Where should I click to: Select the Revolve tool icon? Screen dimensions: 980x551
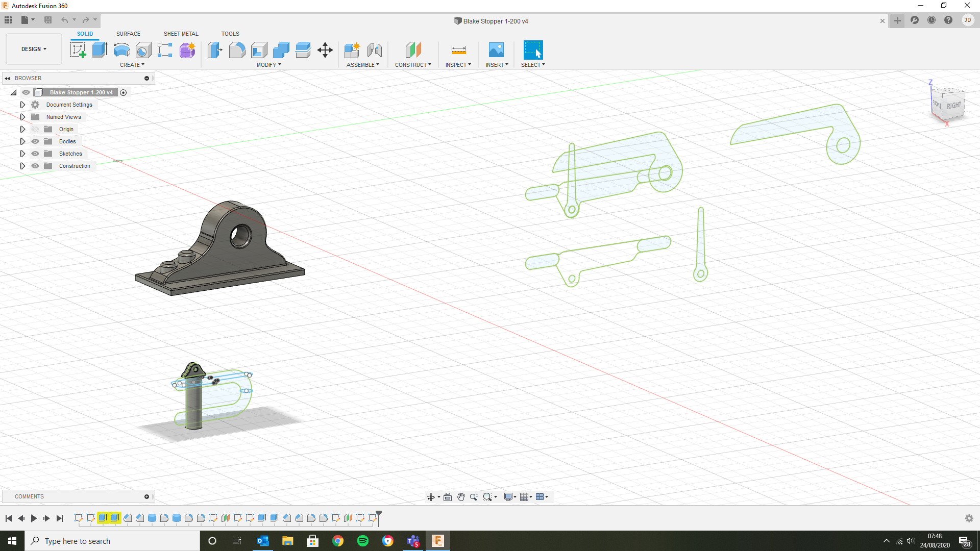121,50
